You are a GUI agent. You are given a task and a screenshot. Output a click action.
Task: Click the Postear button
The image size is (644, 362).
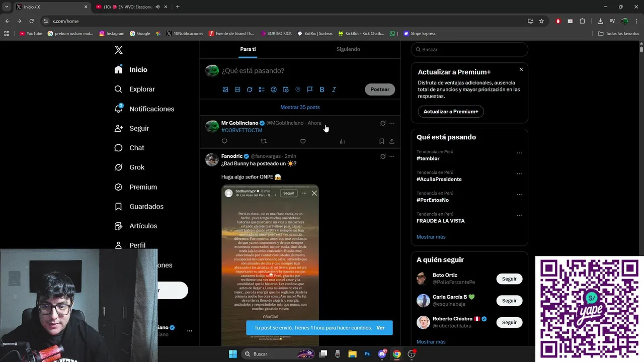click(x=380, y=89)
